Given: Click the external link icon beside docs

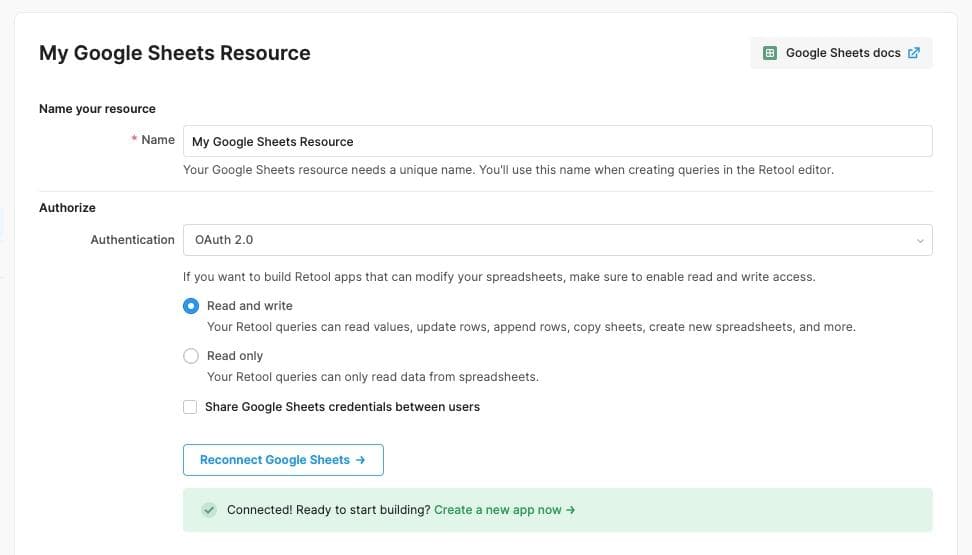Looking at the screenshot, I should (913, 53).
